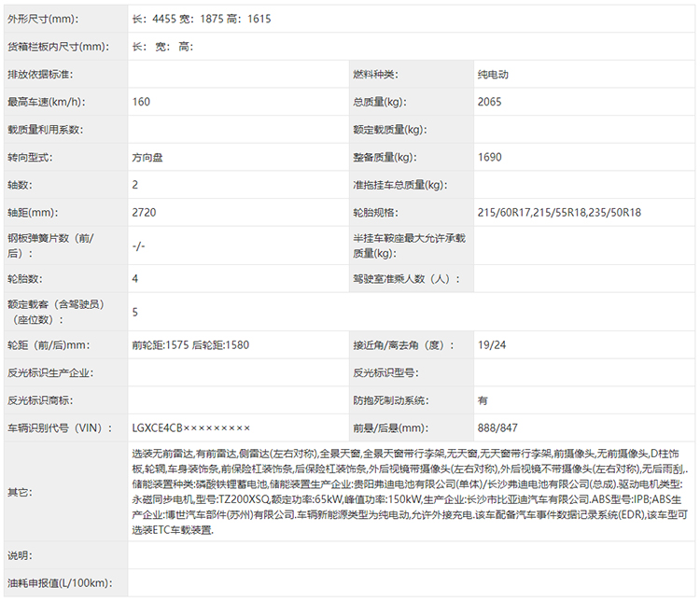Select the curb weight value 1690
This screenshot has width=700, height=602.
click(489, 158)
